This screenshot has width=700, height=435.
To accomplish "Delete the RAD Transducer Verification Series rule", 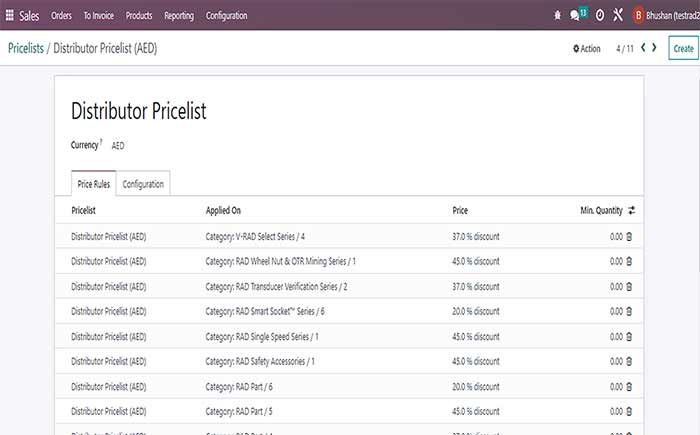I will pos(629,287).
